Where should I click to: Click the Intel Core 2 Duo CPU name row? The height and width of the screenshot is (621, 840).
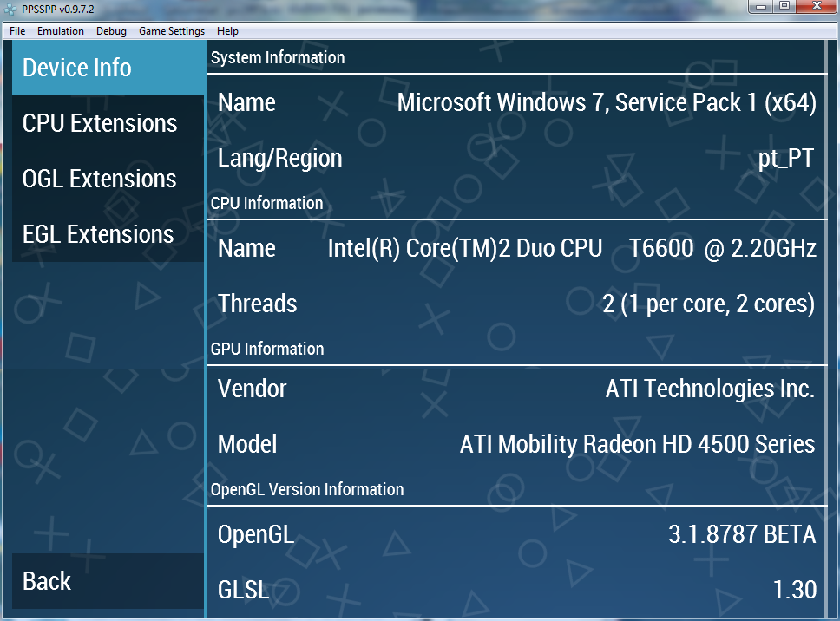click(516, 248)
